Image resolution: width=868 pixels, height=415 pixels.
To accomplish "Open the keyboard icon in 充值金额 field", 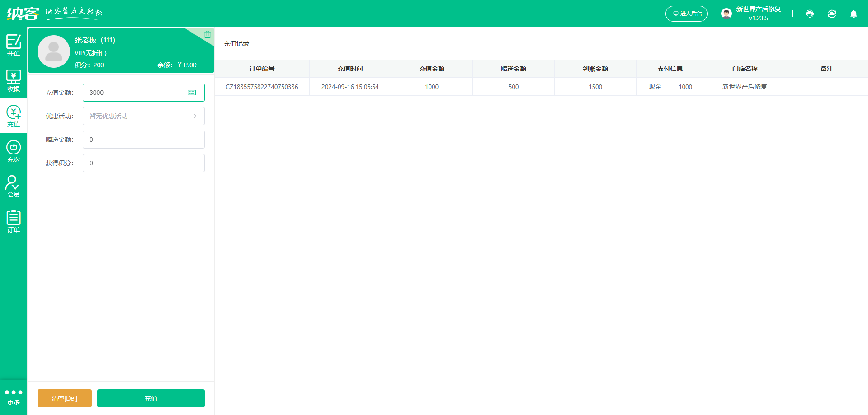I will tap(192, 93).
